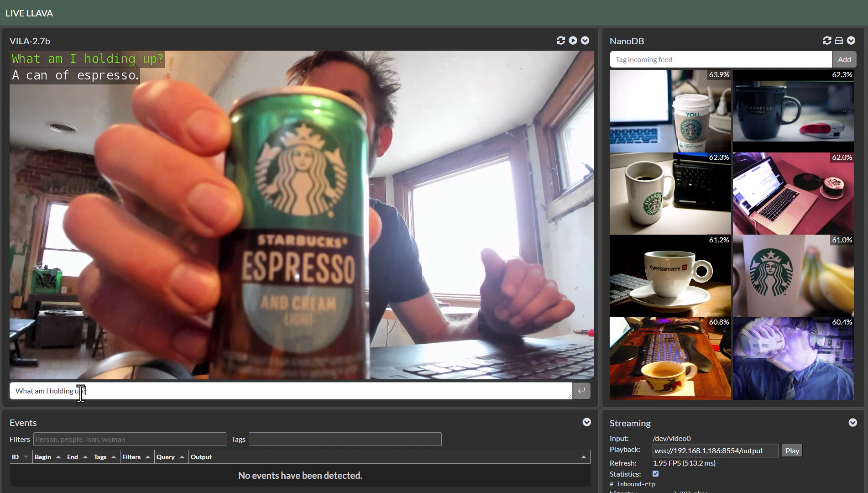Sort events by Begin column
868x493 pixels.
tap(48, 457)
